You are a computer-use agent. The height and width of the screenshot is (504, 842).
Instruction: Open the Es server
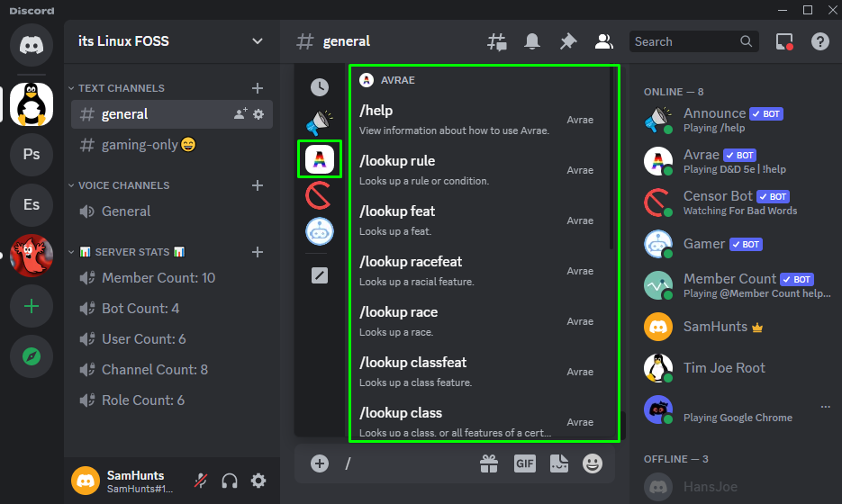pos(32,204)
